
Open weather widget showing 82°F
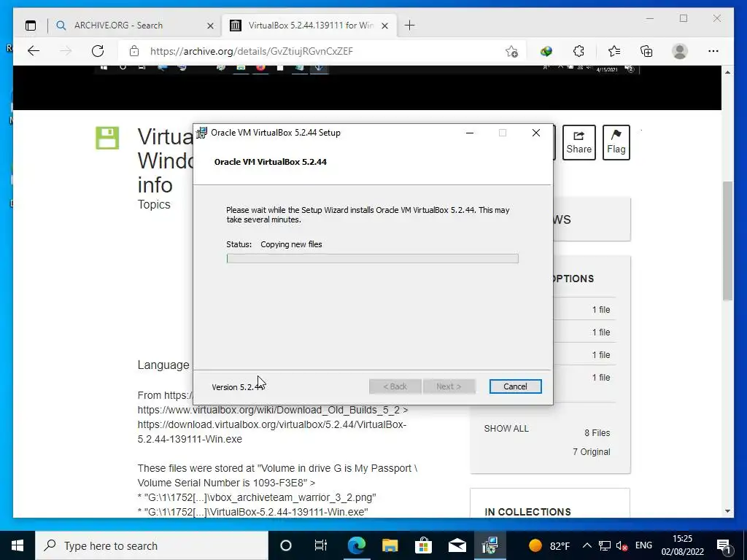[x=549, y=545]
